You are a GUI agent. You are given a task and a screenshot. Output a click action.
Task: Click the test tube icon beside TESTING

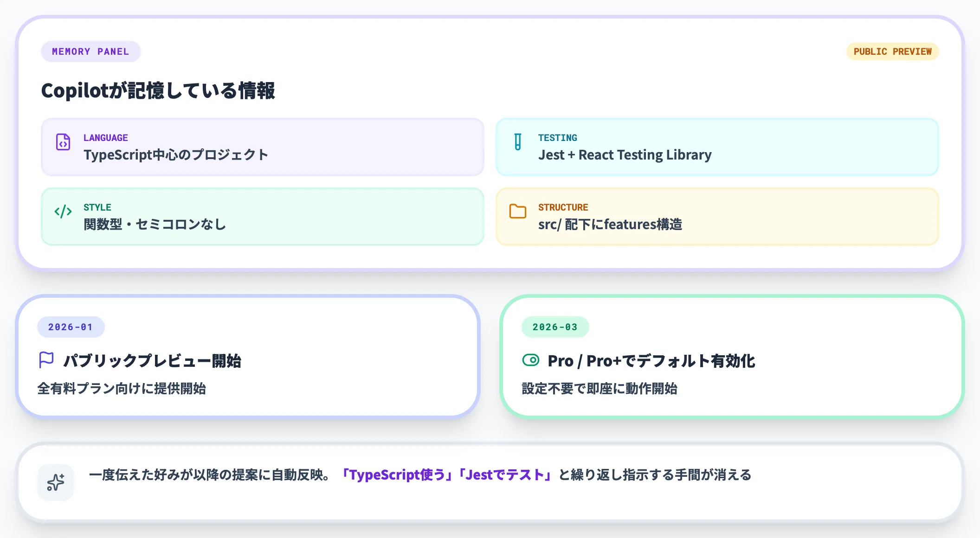click(x=518, y=142)
